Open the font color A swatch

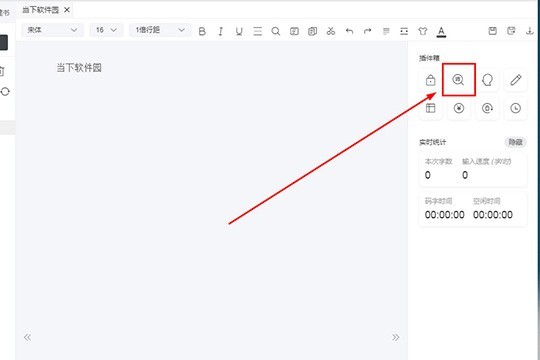tap(441, 32)
